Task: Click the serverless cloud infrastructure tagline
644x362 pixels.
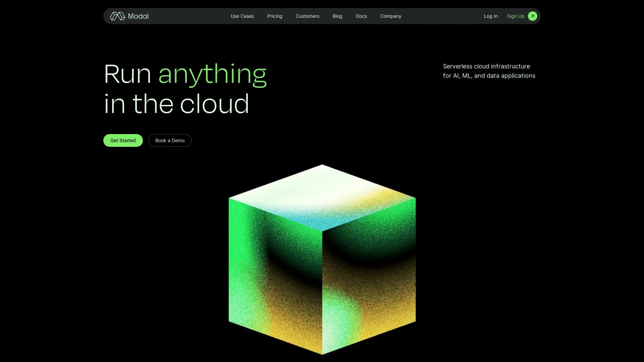Action: click(489, 71)
